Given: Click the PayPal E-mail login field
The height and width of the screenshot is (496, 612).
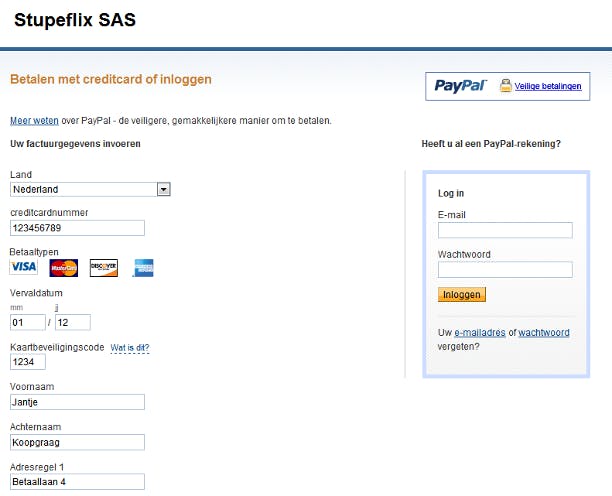Looking at the screenshot, I should [x=505, y=230].
